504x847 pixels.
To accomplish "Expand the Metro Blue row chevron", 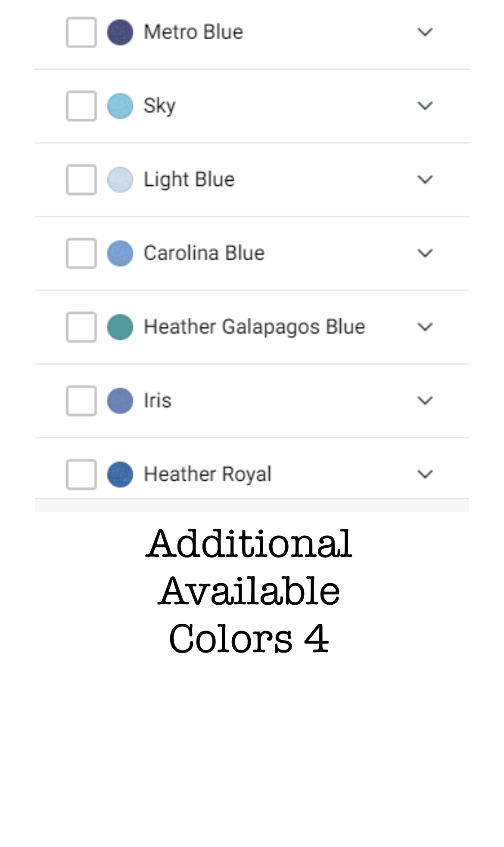I will tap(425, 32).
